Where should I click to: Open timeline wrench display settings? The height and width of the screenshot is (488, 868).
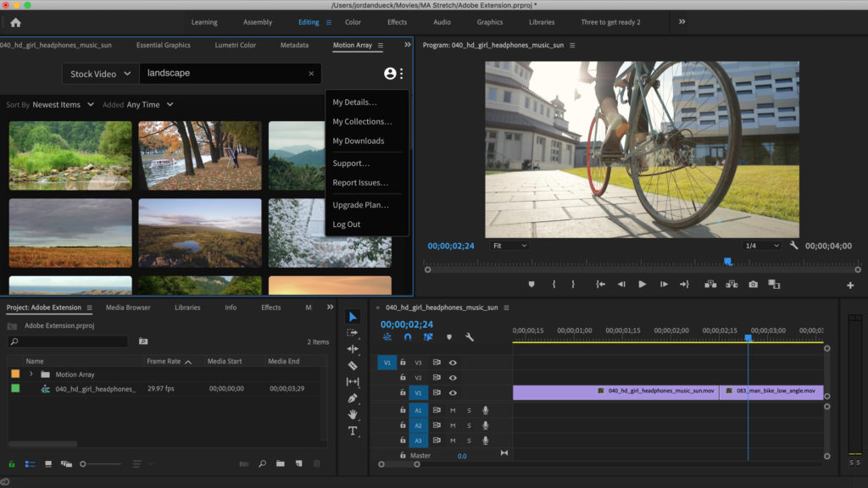pos(470,337)
